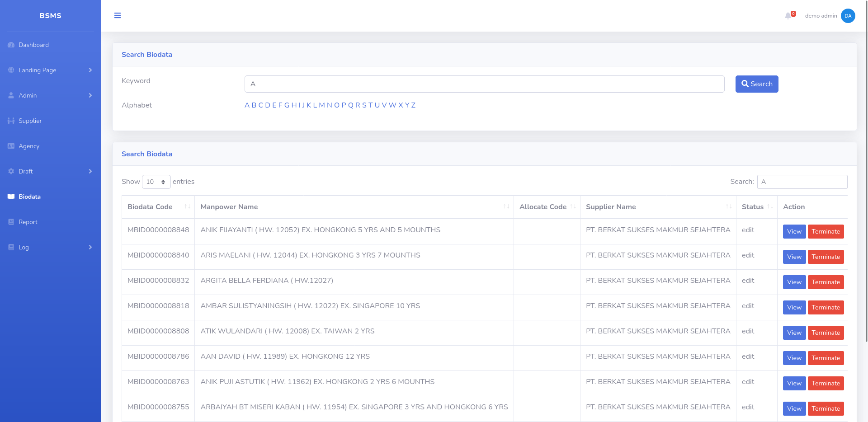The width and height of the screenshot is (868, 422).
Task: Click the Biodata book icon
Action: point(11,197)
